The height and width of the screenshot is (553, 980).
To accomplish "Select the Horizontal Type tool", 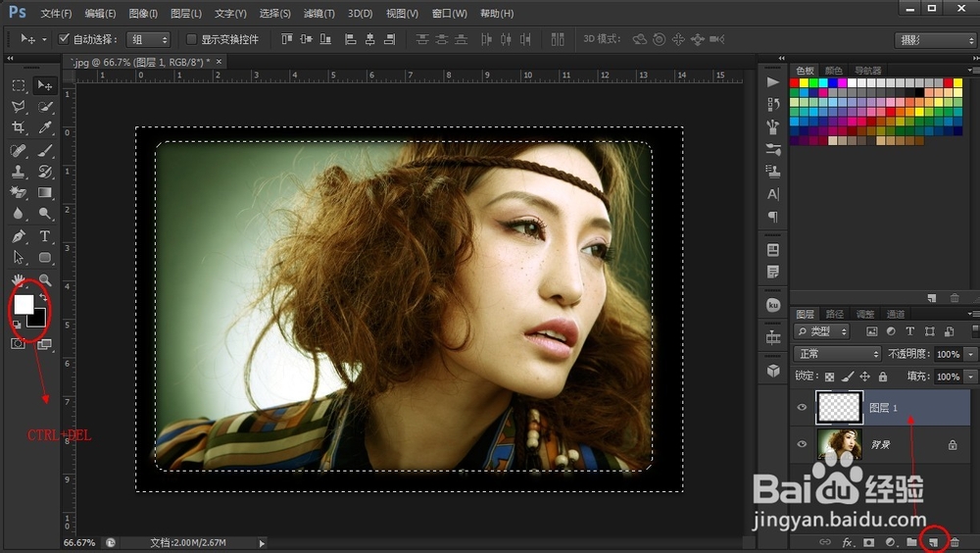I will (x=45, y=236).
